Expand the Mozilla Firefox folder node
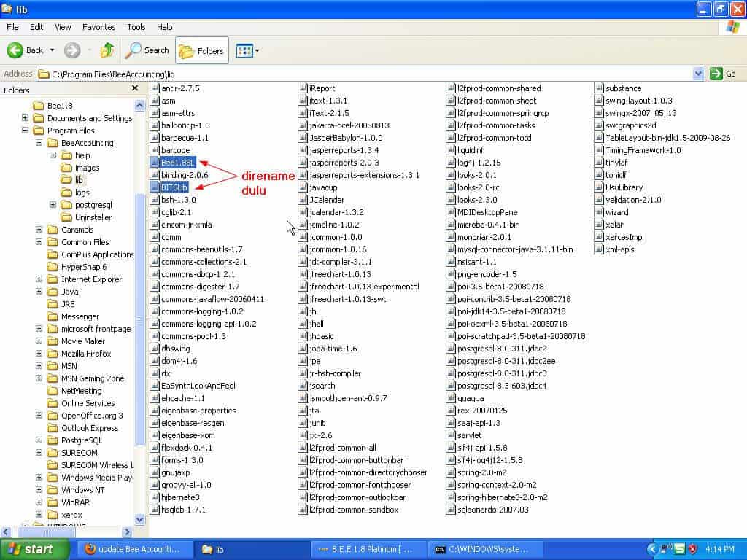The image size is (747, 560). pyautogui.click(x=39, y=353)
